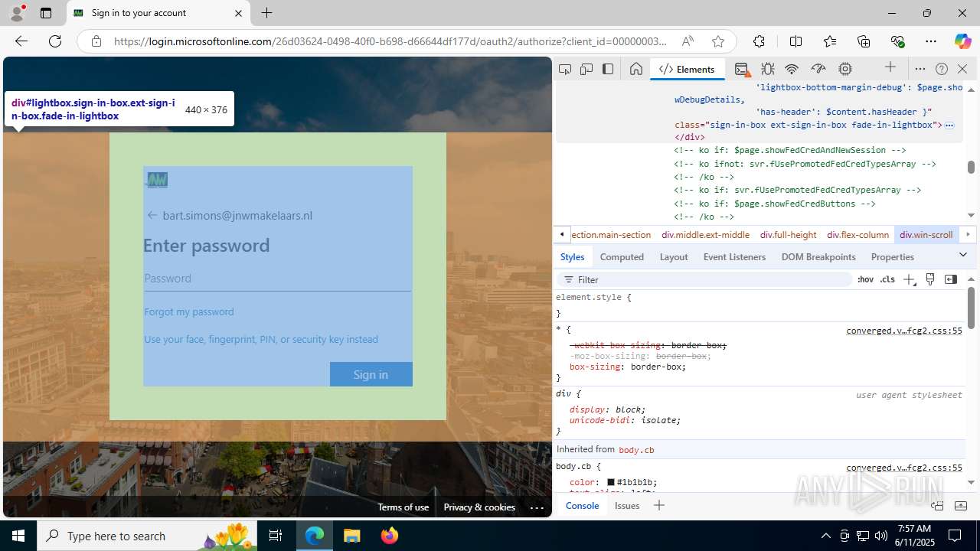The height and width of the screenshot is (551, 980).
Task: Select div.win-scroll breadcrumb
Action: click(926, 235)
